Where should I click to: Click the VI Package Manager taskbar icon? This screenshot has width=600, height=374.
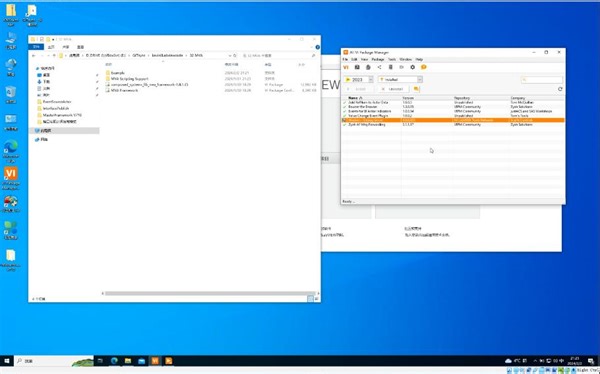[155, 361]
